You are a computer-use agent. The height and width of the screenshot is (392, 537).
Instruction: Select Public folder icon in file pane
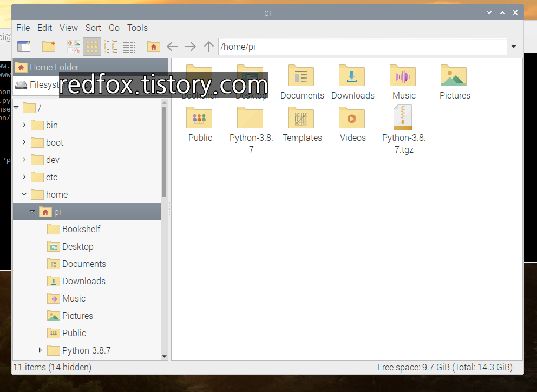pyautogui.click(x=199, y=117)
